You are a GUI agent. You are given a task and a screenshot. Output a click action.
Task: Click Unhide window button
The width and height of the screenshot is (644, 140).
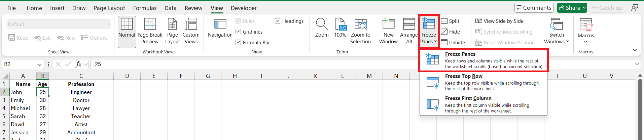coord(453,43)
